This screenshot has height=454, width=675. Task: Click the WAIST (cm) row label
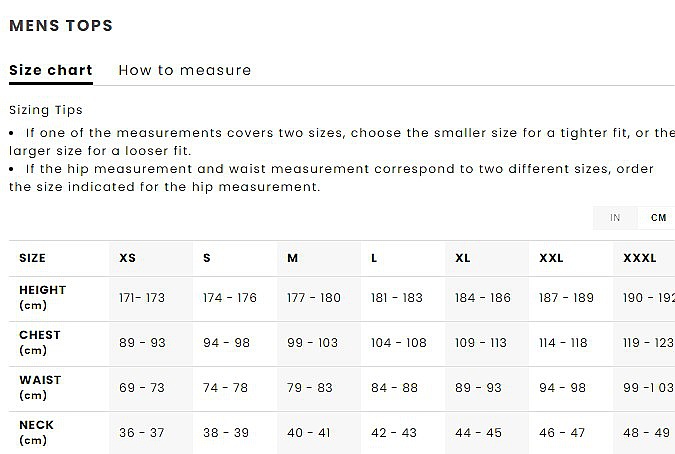40,388
